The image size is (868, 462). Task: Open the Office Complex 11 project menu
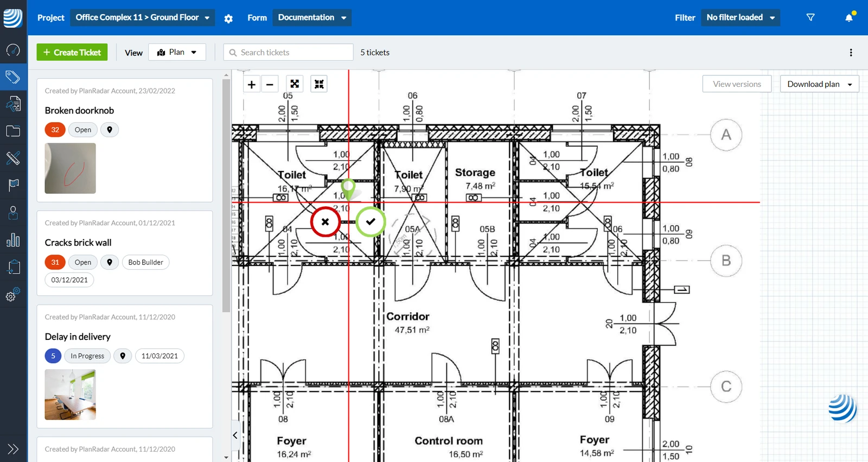(143, 17)
